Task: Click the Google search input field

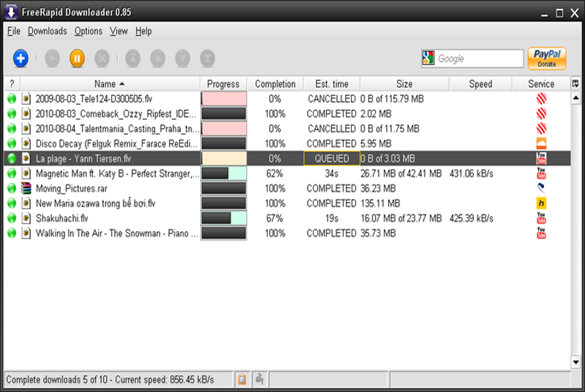Action: tap(480, 59)
